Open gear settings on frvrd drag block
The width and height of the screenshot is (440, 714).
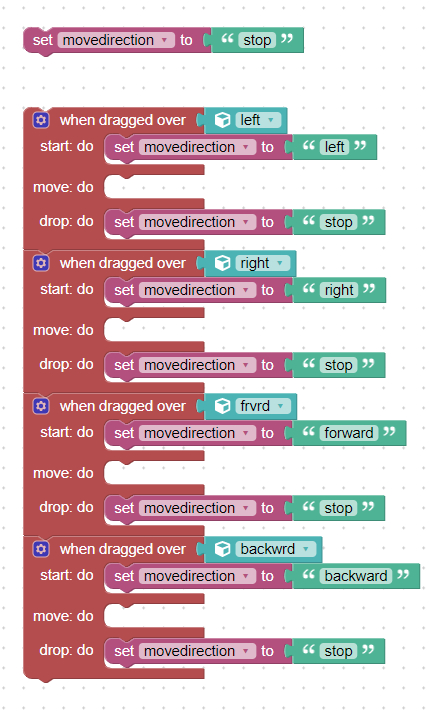pyautogui.click(x=41, y=406)
